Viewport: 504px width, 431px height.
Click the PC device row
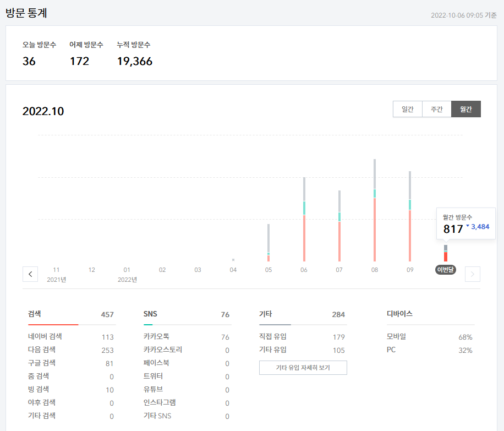pyautogui.click(x=429, y=350)
